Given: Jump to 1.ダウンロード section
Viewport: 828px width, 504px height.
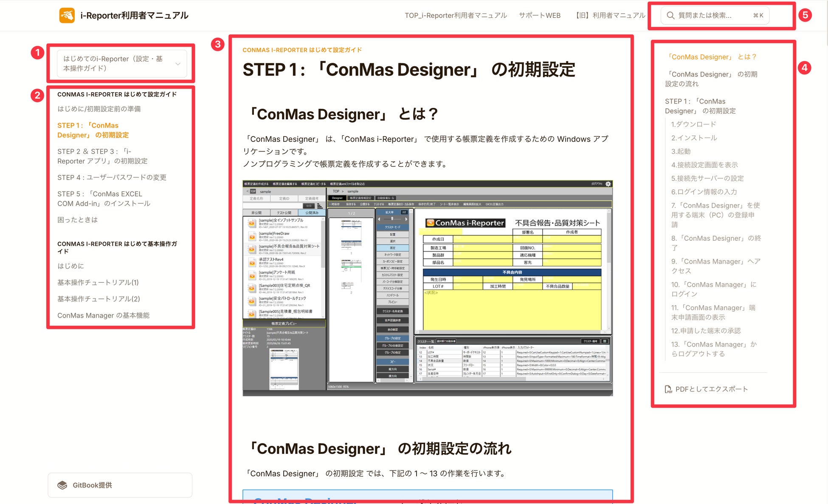Looking at the screenshot, I should (693, 124).
